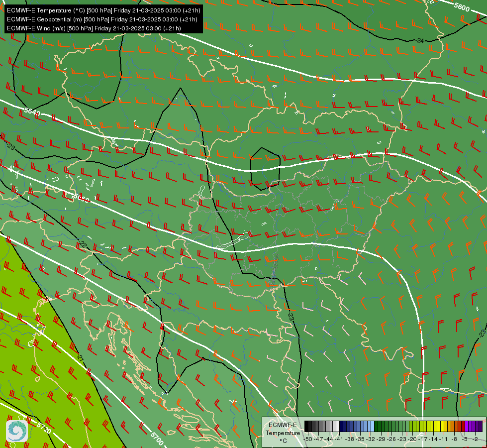Click the -38 value on the legend scale
The width and height of the screenshot is (487, 448).
click(349, 439)
